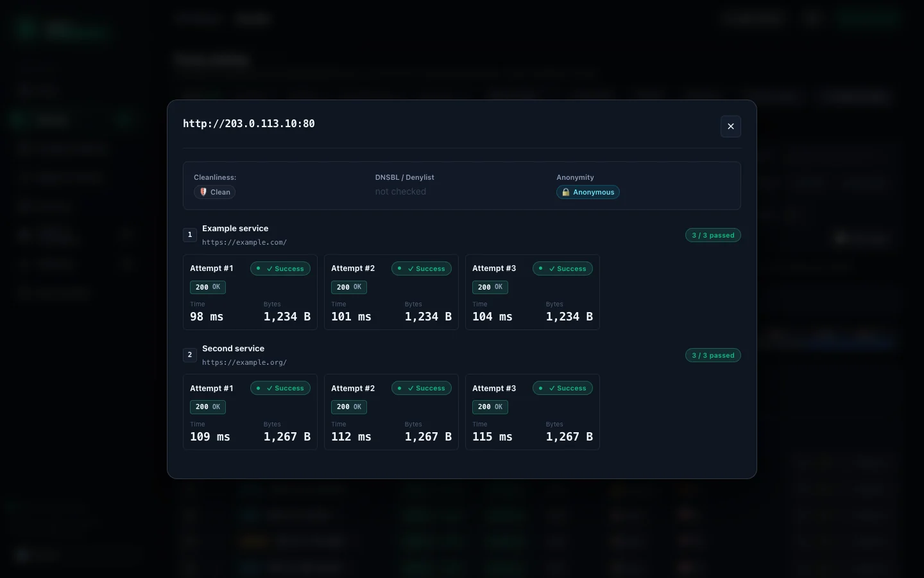Select the '115 ms' time value

pyautogui.click(x=492, y=437)
